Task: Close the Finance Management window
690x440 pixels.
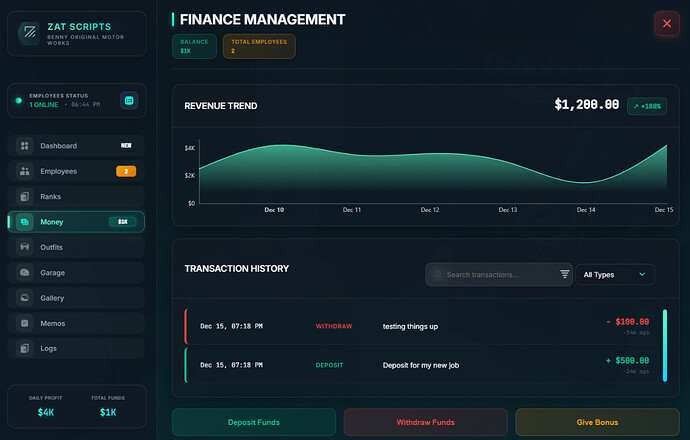Action: 667,23
